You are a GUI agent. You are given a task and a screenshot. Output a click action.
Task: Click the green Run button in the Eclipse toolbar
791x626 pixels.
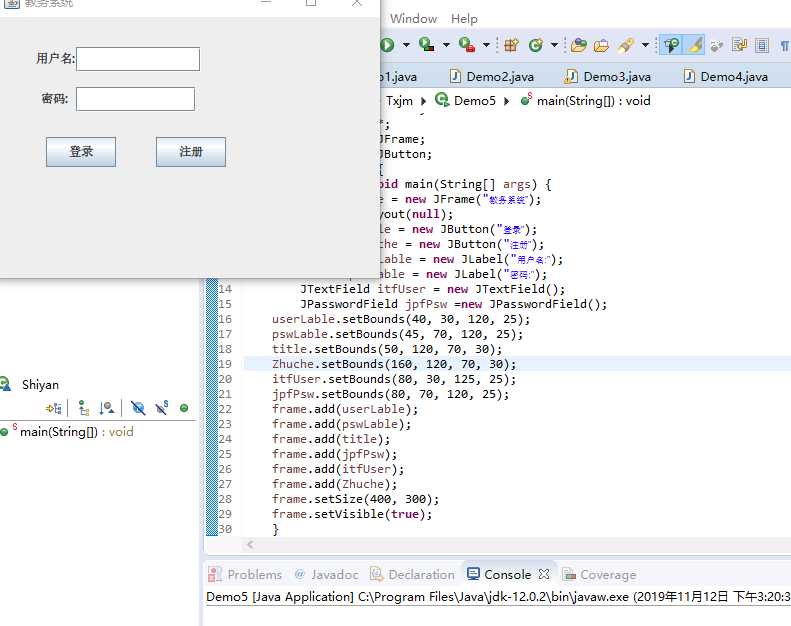(x=388, y=45)
